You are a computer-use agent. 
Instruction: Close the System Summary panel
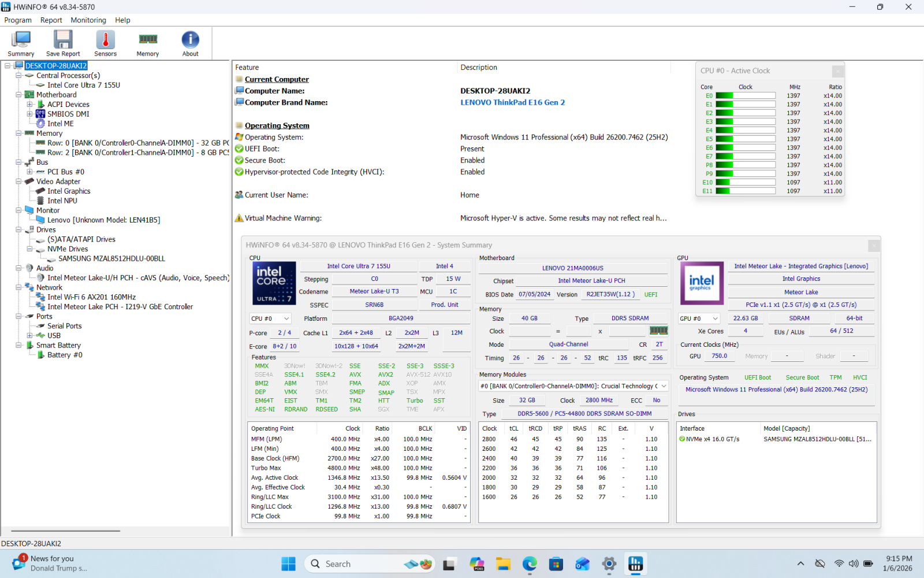(x=874, y=246)
